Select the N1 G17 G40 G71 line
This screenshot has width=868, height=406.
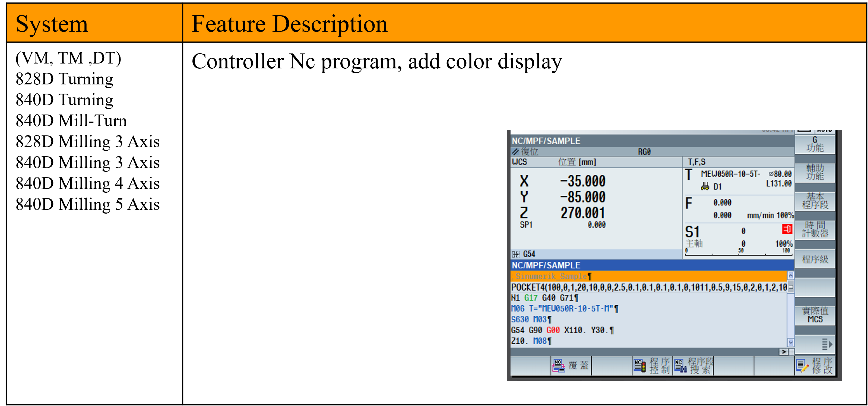click(x=649, y=298)
